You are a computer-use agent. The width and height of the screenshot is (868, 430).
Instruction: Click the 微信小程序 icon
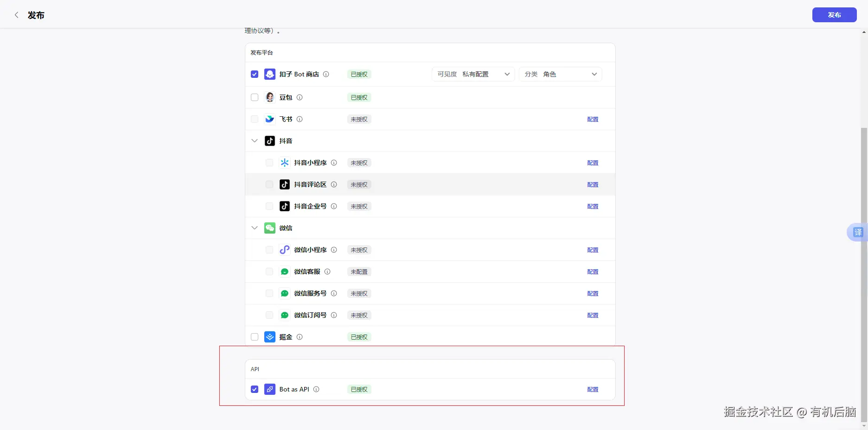(x=285, y=250)
